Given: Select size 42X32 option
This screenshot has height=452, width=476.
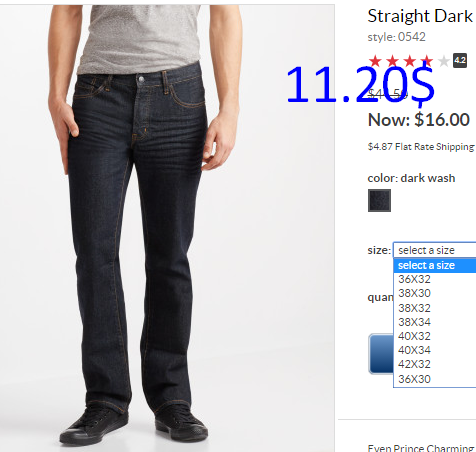Looking at the screenshot, I should point(435,364).
